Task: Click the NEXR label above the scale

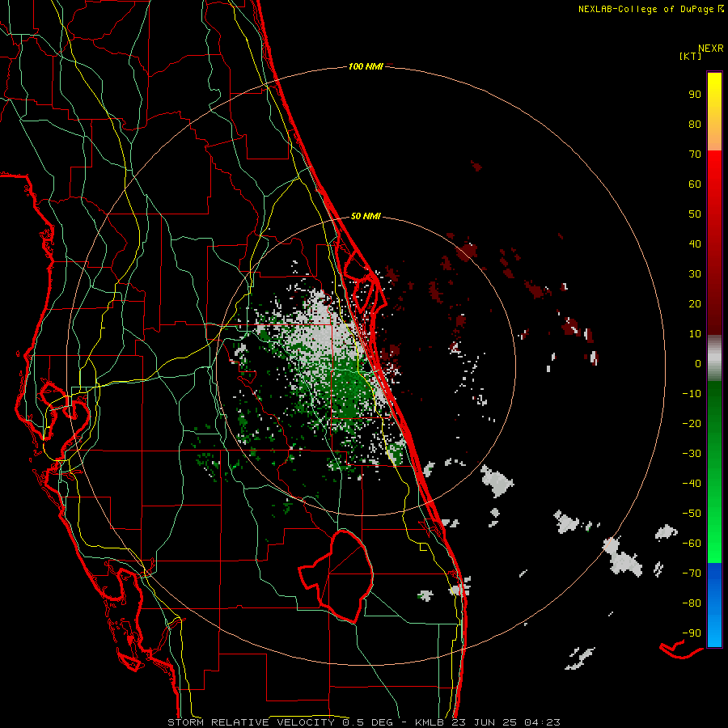Action: [x=711, y=49]
